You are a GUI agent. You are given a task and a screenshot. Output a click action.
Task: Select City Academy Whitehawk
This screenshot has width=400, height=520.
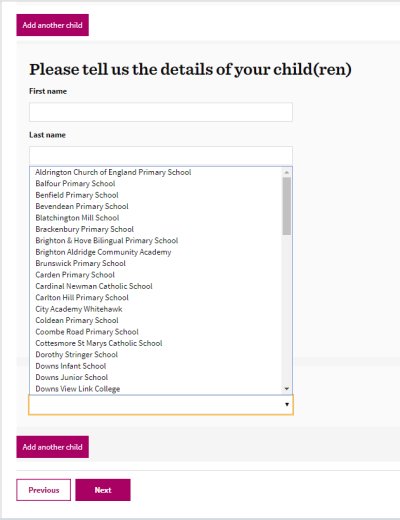156,309
